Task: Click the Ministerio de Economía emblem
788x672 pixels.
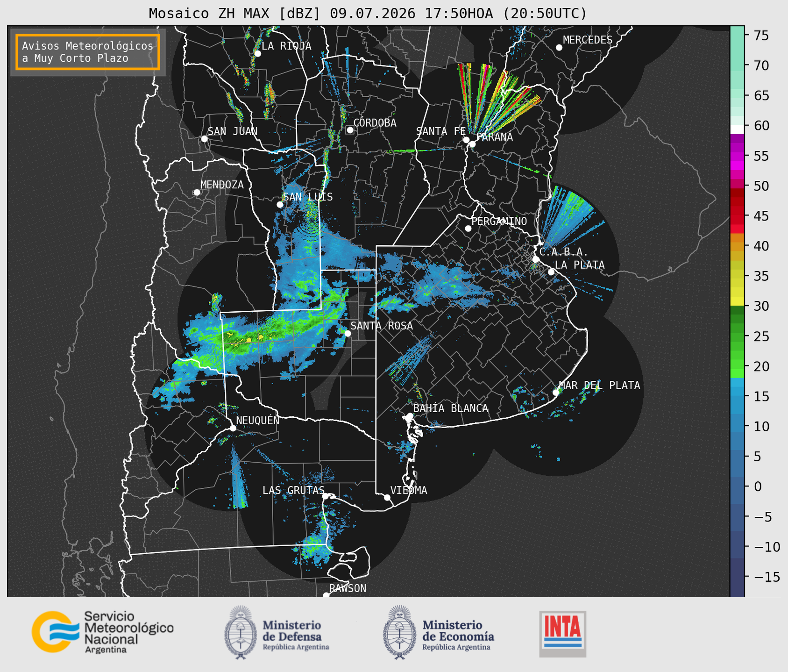Action: click(400, 632)
